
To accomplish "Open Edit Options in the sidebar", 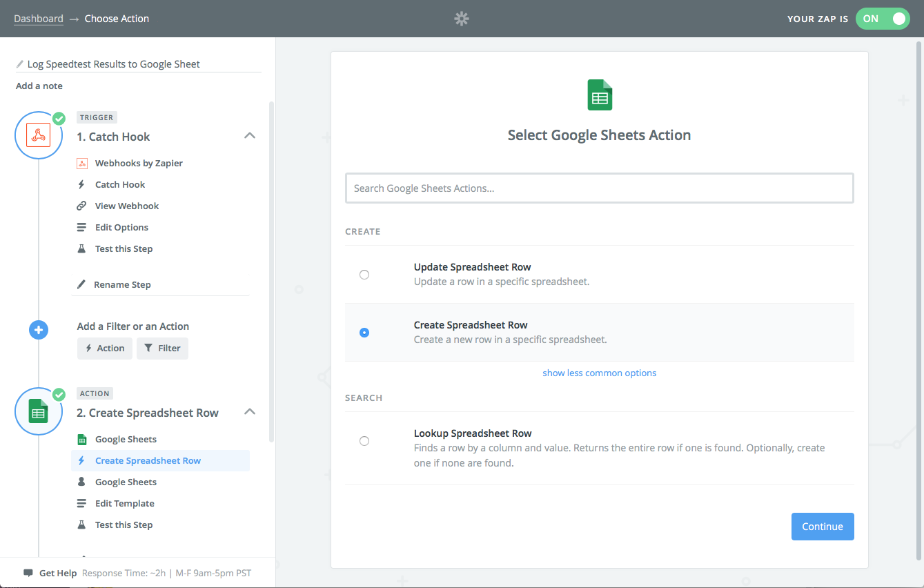I will point(121,228).
